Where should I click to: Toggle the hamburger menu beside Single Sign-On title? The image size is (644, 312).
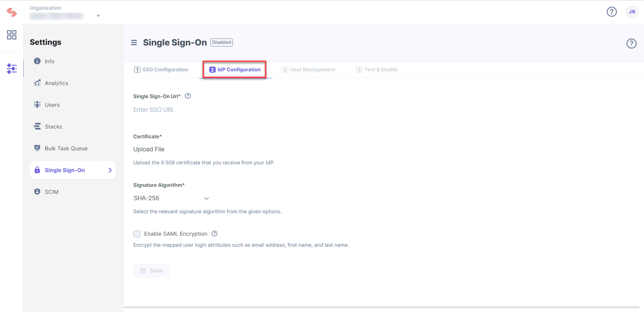point(134,43)
